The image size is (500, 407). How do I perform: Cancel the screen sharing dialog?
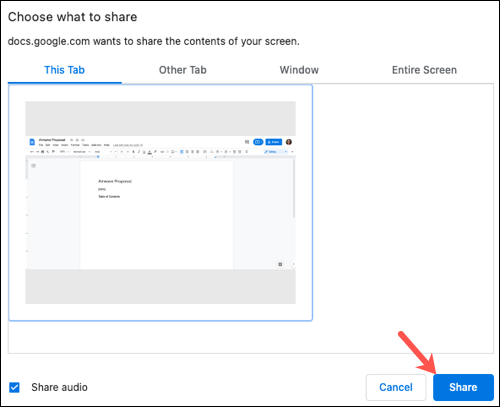point(396,387)
